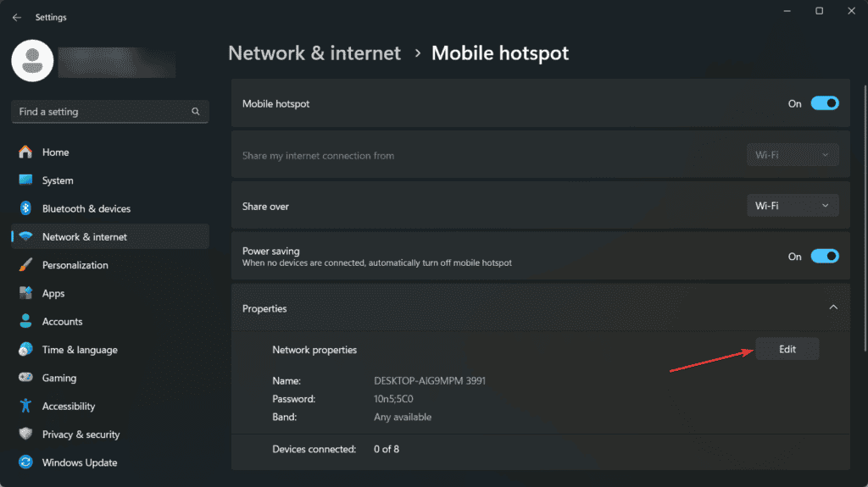Open Gaming settings
Viewport: 868px width, 487px height.
(110, 378)
